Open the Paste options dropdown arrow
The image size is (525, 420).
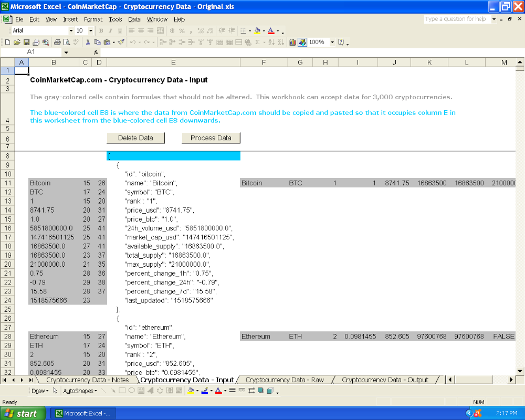[114, 42]
